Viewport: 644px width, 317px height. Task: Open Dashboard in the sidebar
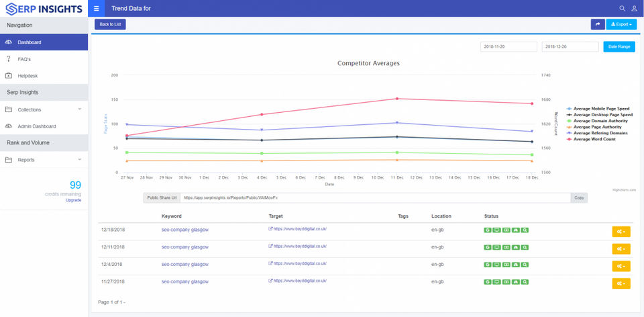(44, 42)
